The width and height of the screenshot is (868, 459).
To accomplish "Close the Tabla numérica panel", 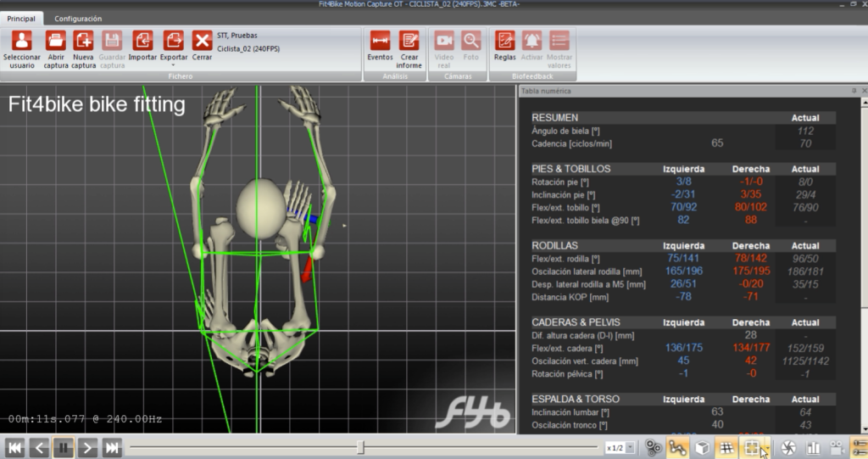I will click(x=864, y=91).
